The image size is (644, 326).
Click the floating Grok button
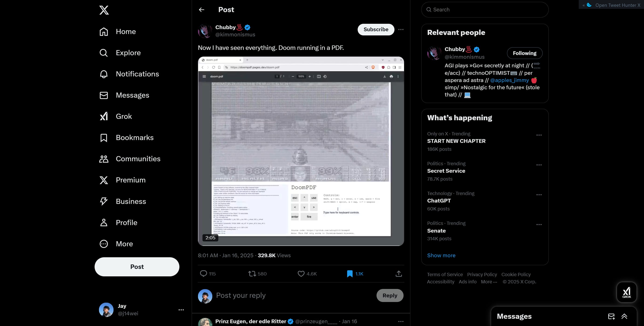pos(627,292)
